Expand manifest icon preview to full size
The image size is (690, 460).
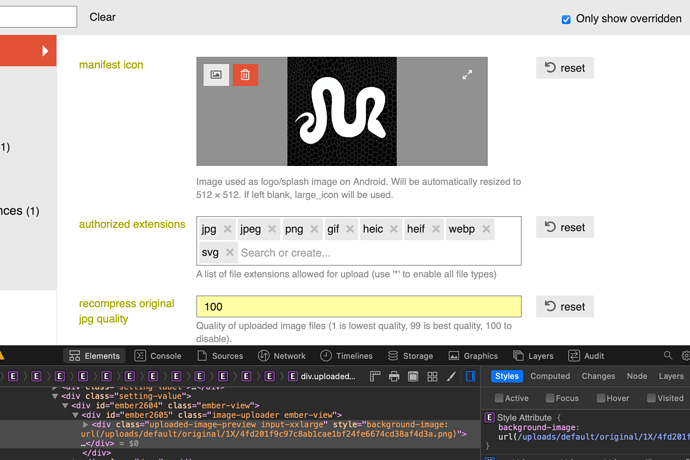pyautogui.click(x=467, y=75)
